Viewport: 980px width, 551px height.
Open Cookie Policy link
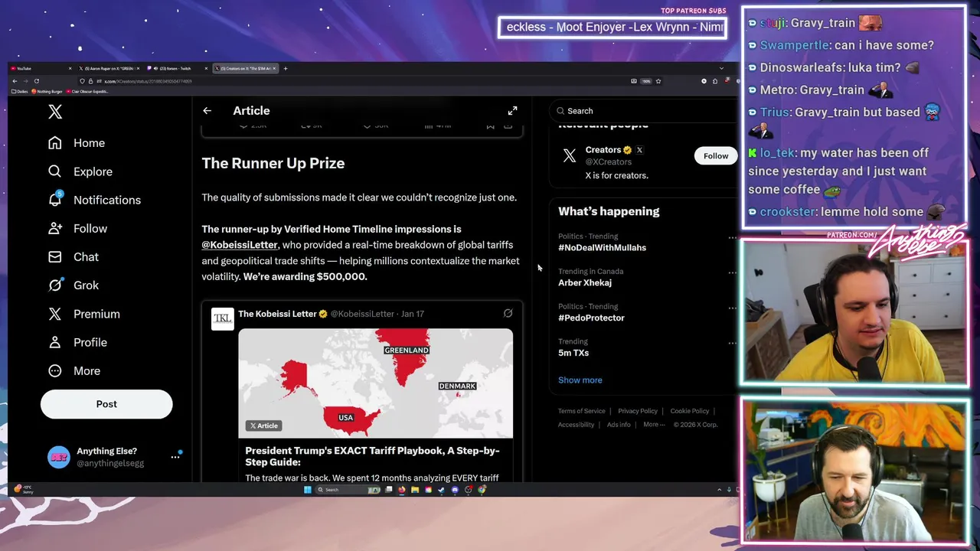pos(690,412)
